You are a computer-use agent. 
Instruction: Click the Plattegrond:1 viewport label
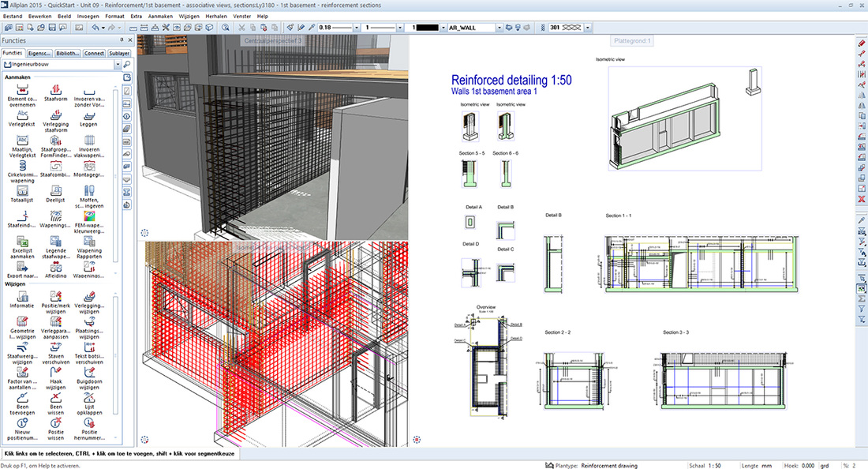pyautogui.click(x=632, y=41)
